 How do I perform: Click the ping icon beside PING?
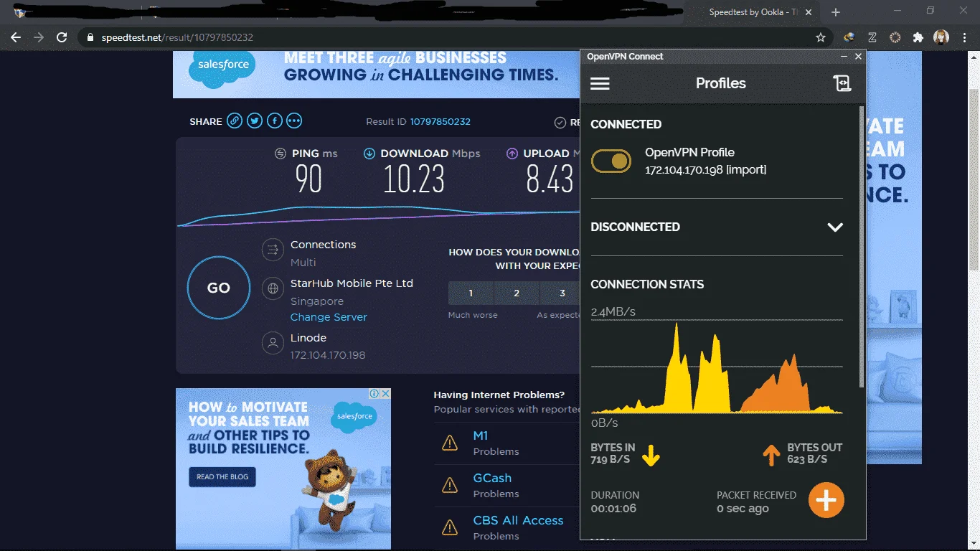click(281, 154)
